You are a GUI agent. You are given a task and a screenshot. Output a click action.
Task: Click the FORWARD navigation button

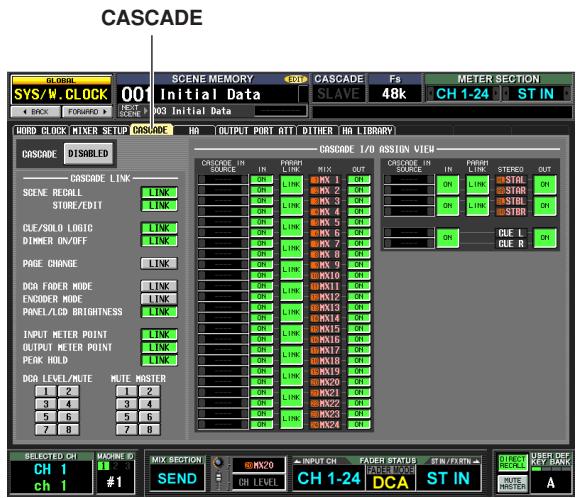[x=87, y=112]
